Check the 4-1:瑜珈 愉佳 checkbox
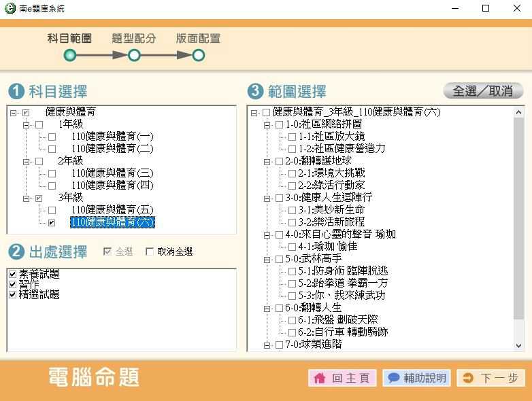This screenshot has height=401, width=532. coord(292,247)
